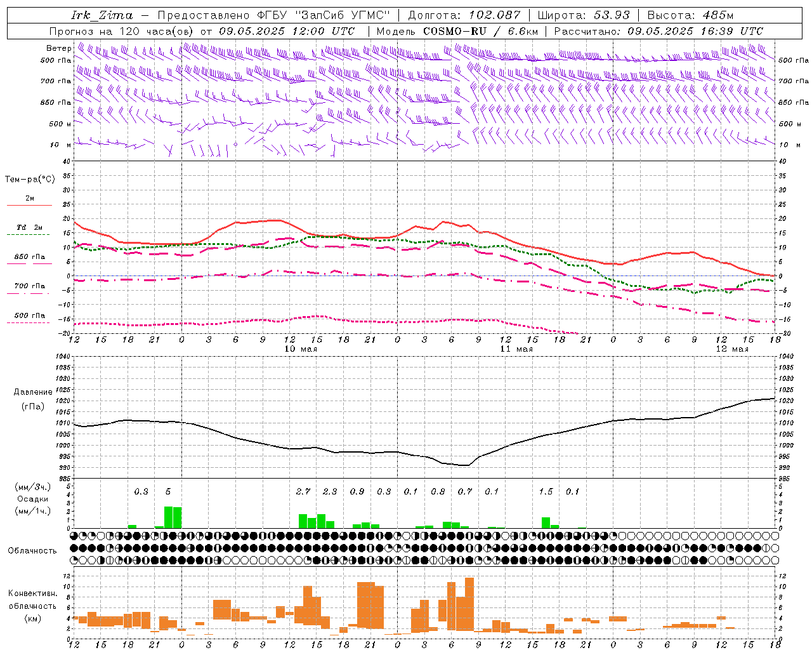Viewport: 812px width, 650px height.
Task: Click the "10 мая" date label
Action: pos(301,349)
